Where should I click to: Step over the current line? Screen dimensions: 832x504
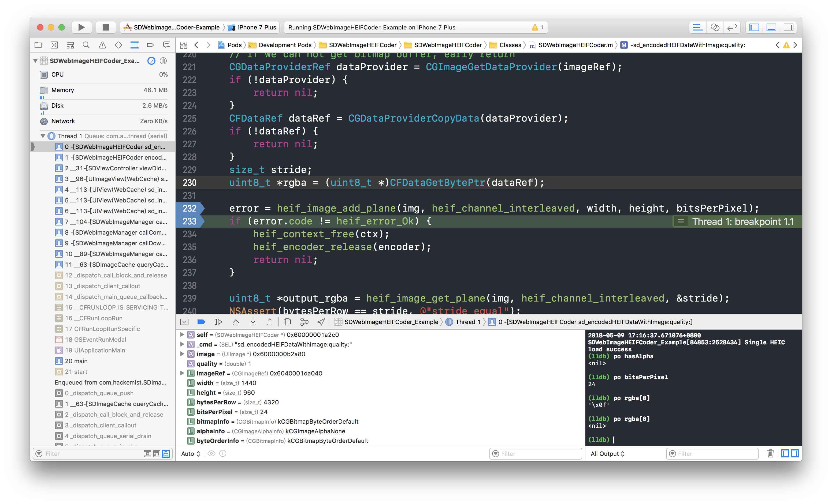[x=236, y=322]
